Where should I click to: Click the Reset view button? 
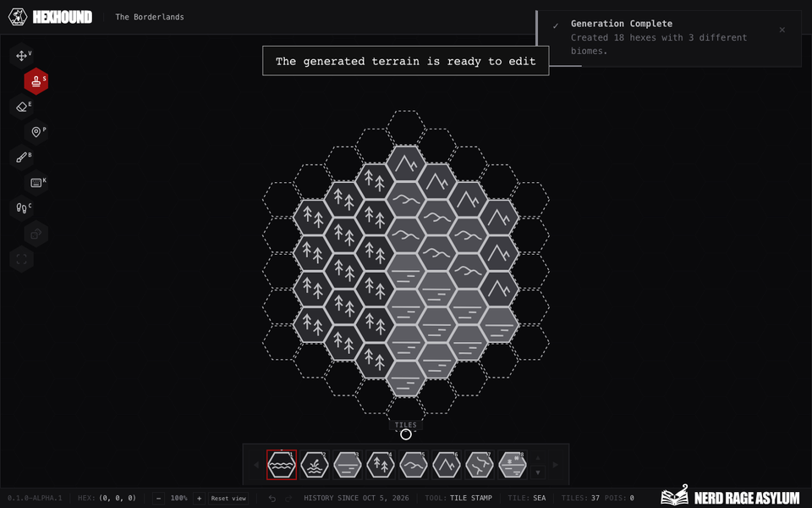(x=228, y=498)
